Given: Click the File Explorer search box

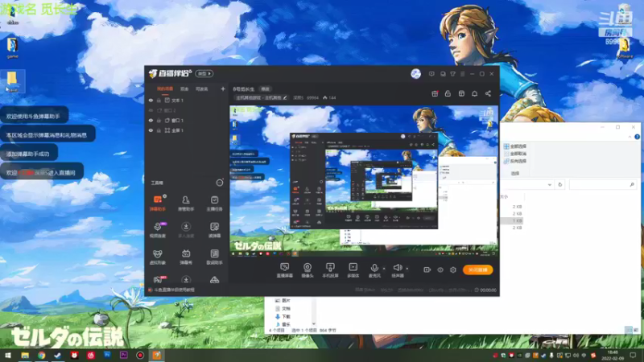Looking at the screenshot, I should click(603, 185).
